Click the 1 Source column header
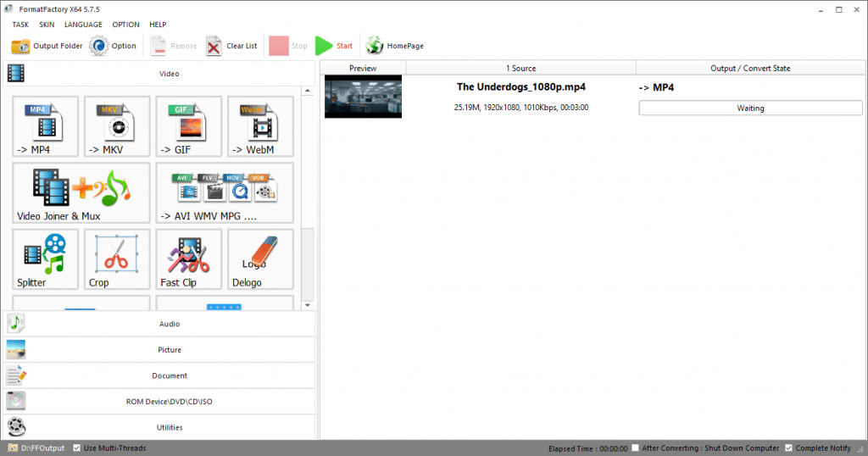 tap(521, 68)
